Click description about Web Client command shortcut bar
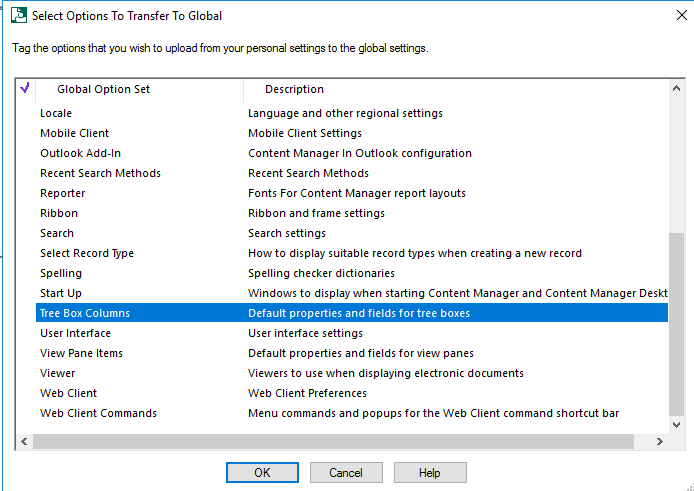This screenshot has width=694, height=491. pyautogui.click(x=434, y=413)
